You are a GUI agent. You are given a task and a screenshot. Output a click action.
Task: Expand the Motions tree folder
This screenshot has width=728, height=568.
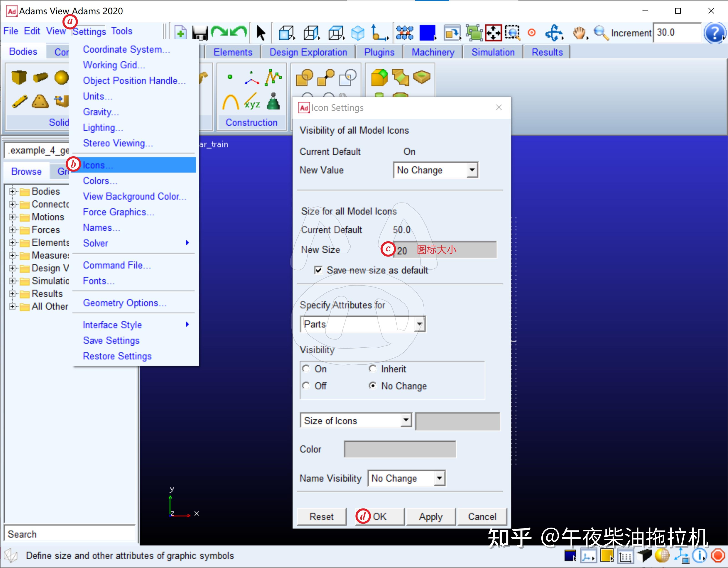point(12,217)
